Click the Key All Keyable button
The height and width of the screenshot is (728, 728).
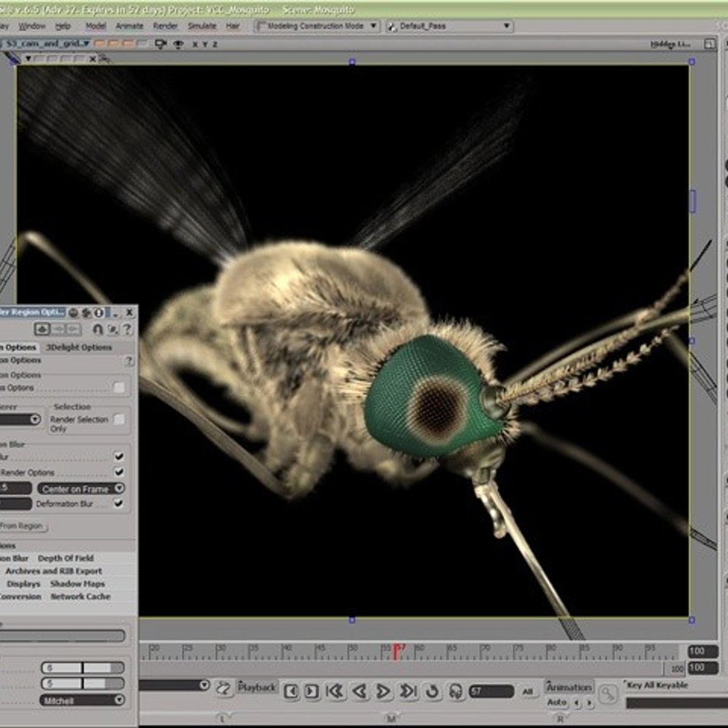point(658,685)
